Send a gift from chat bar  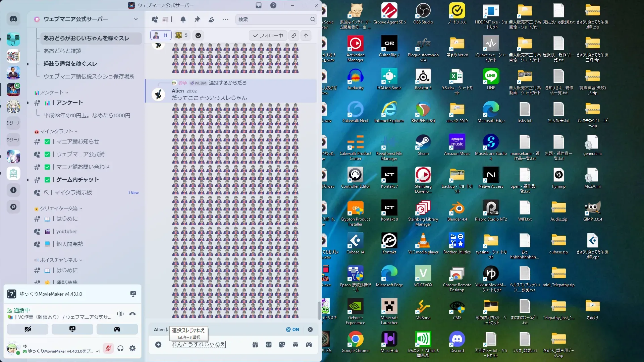pyautogui.click(x=255, y=345)
